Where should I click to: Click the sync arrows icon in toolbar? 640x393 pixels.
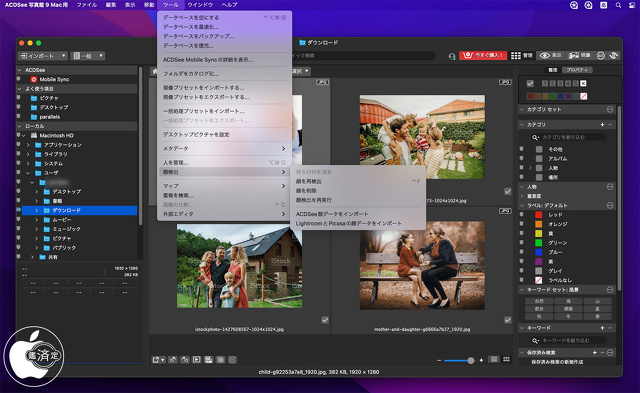613,56
